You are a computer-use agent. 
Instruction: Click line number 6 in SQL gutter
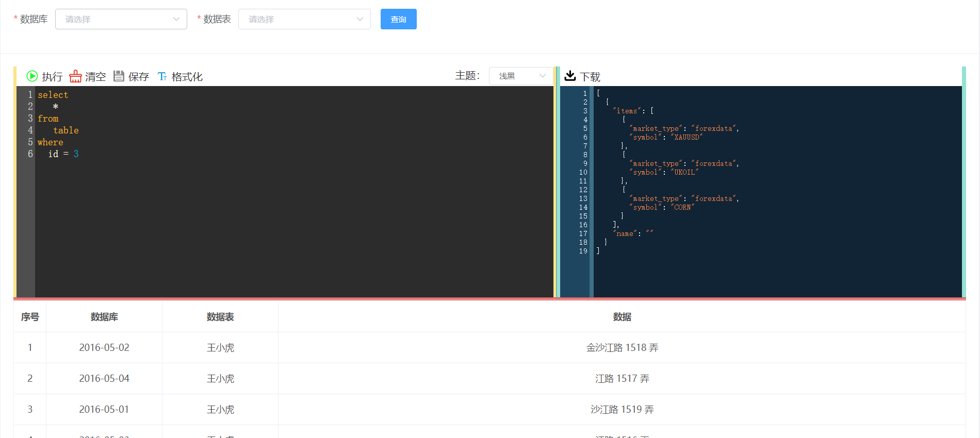click(x=30, y=154)
